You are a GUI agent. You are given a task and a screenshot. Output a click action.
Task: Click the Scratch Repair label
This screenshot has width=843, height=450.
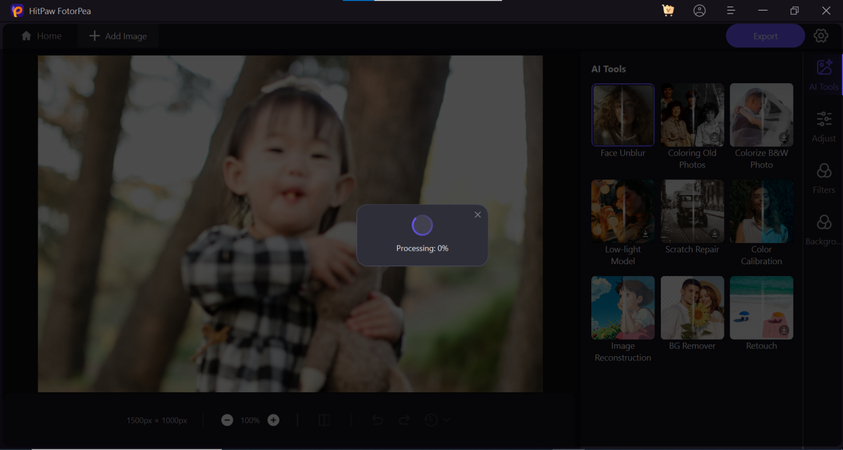pos(692,249)
